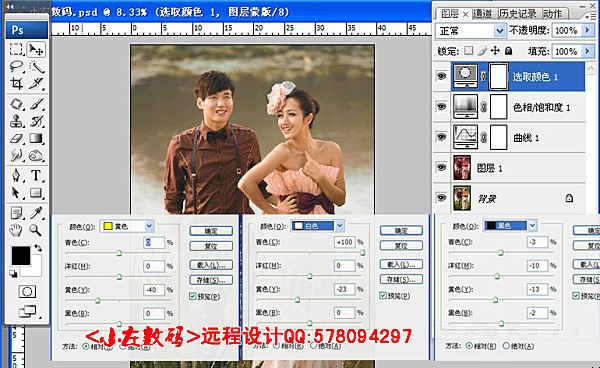Click cyan slider handle in white dialog
The height and width of the screenshot is (368, 600).
pyautogui.click(x=362, y=253)
